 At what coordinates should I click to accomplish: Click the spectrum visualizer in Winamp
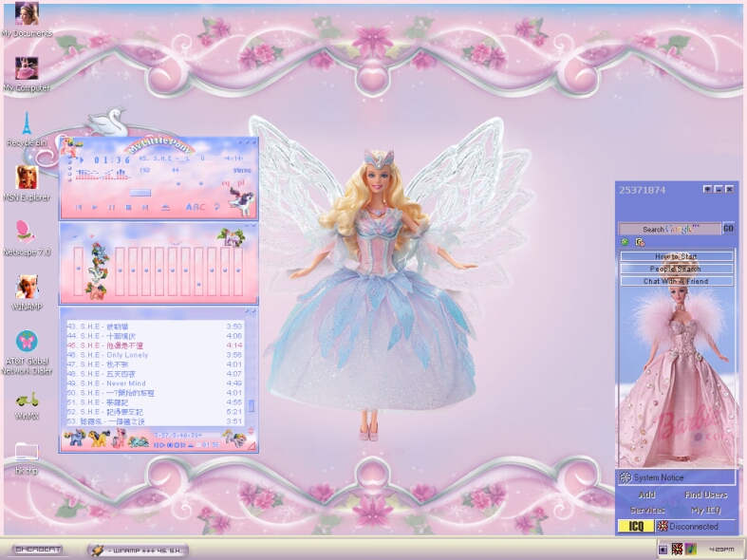point(103,174)
